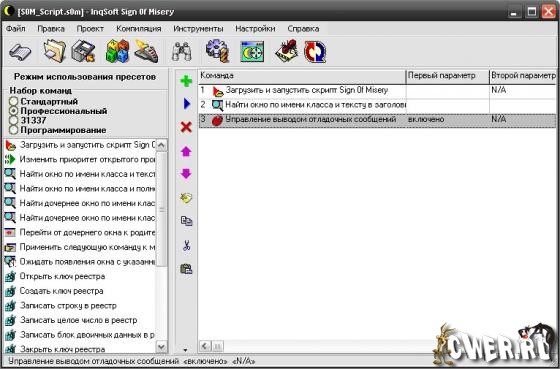Open the Инструменты menu
The image size is (560, 369).
[198, 29]
